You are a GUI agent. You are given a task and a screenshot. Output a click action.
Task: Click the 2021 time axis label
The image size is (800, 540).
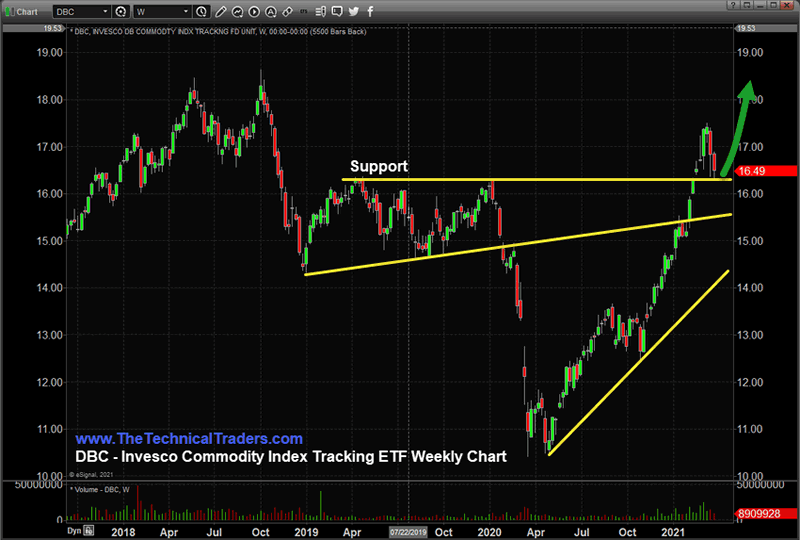tap(672, 532)
